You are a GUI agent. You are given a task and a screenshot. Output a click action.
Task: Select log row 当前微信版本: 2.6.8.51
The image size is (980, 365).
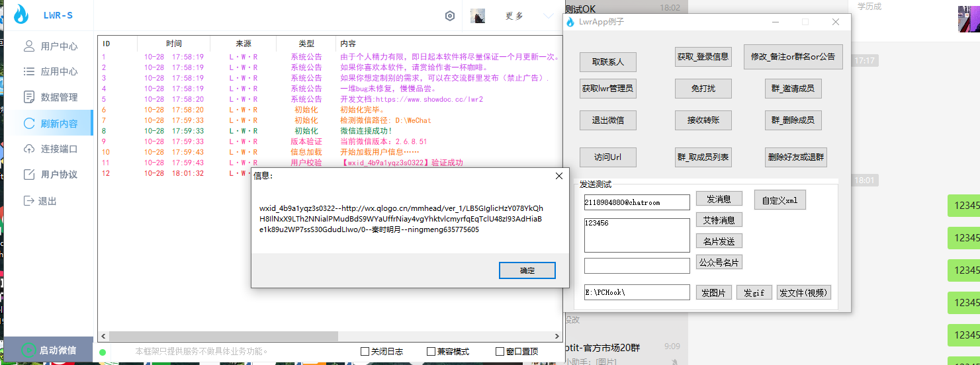[330, 142]
